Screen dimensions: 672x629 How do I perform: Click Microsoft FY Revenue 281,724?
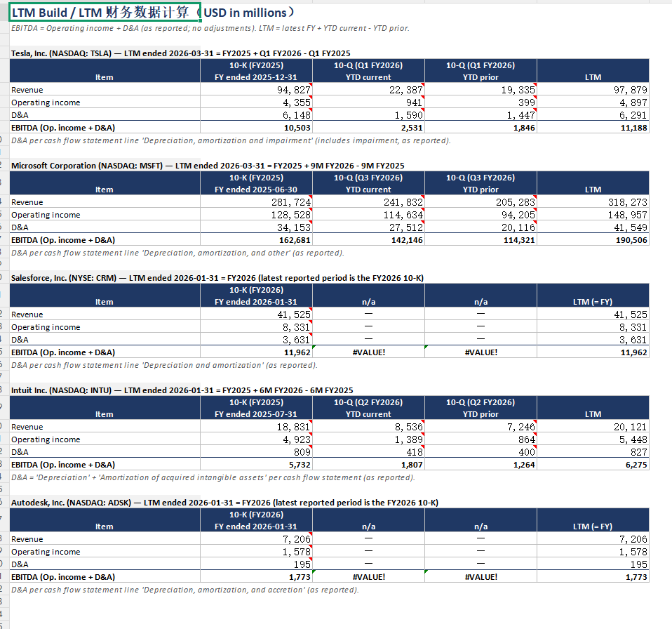click(x=256, y=202)
